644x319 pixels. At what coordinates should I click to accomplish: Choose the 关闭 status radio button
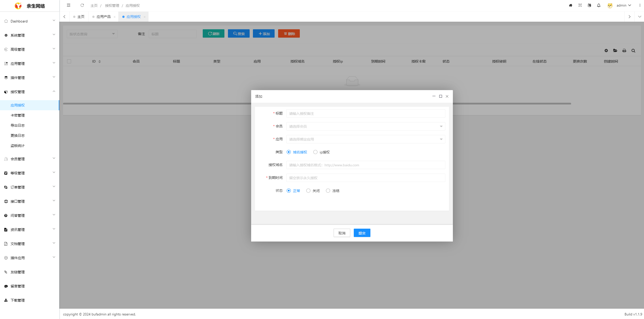click(x=308, y=191)
